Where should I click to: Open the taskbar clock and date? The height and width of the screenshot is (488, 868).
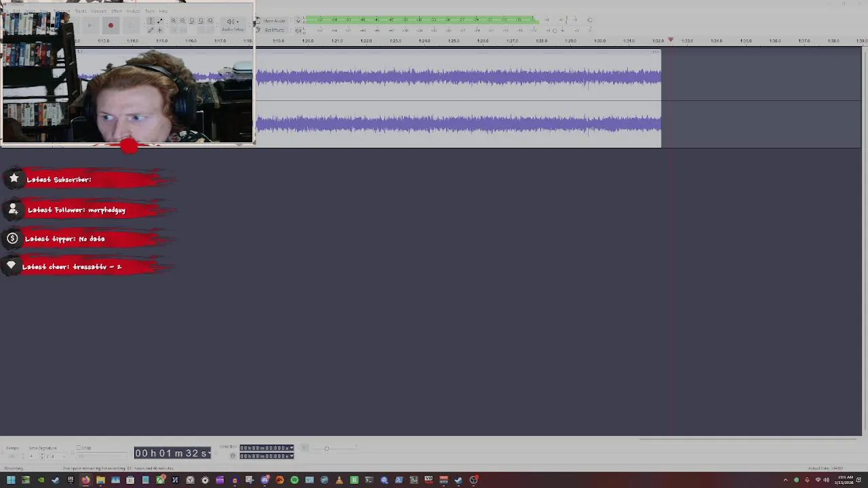tap(846, 480)
